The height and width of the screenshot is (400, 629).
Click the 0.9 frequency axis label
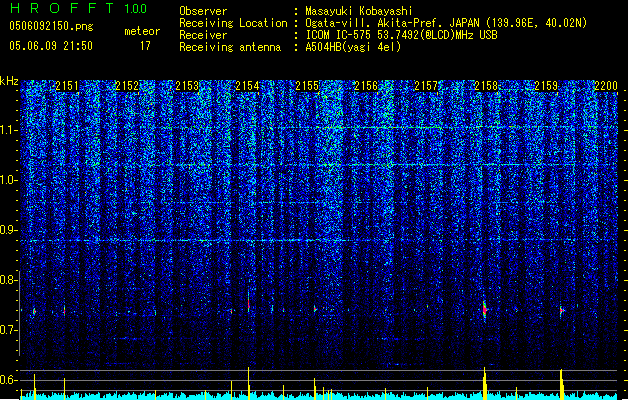pyautogui.click(x=8, y=230)
